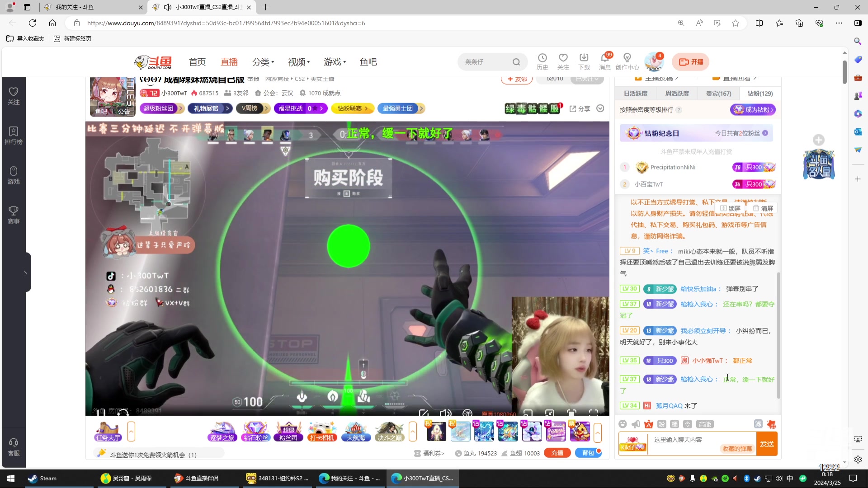
Task: Click the 分享 share icon
Action: coord(580,108)
